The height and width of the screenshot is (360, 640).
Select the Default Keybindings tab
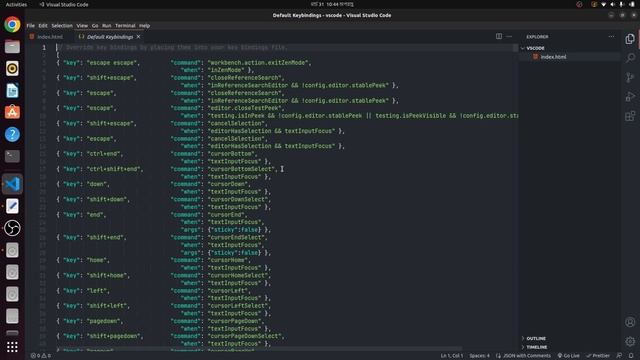(x=110, y=37)
